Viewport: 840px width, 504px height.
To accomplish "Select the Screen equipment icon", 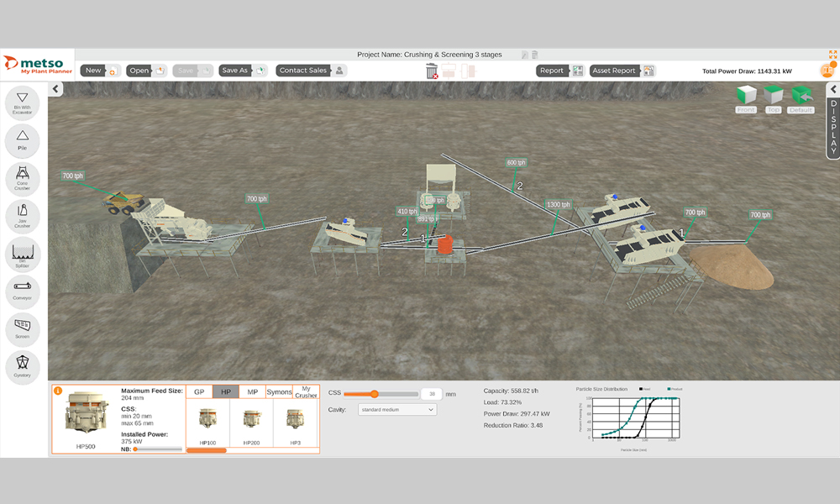I will (23, 328).
